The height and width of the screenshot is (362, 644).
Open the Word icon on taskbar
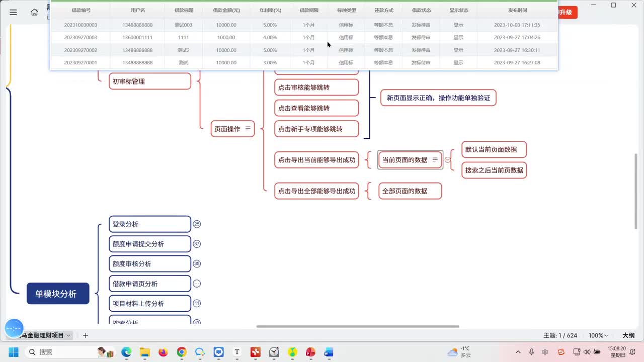[x=329, y=352]
